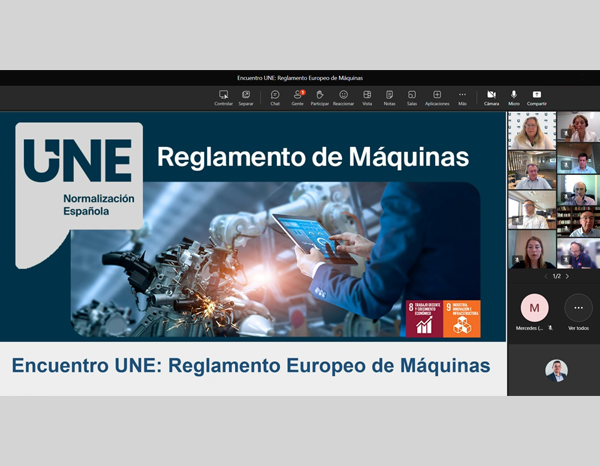600x466 pixels.
Task: Open the Reaccionar reactions menu
Action: [344, 98]
